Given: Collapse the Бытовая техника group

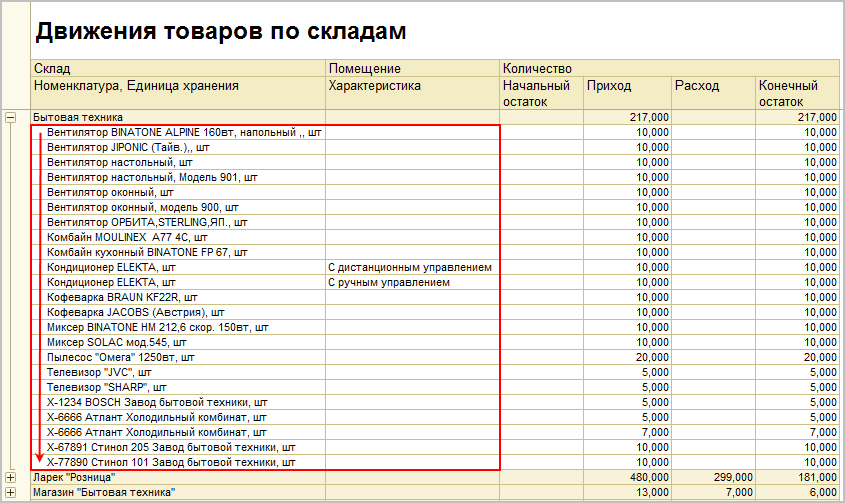Looking at the screenshot, I should click(x=10, y=117).
